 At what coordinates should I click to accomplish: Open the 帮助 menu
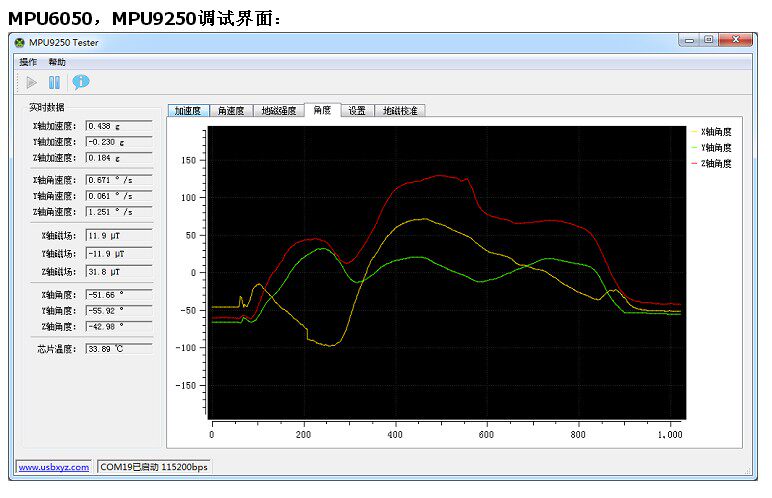(57, 62)
